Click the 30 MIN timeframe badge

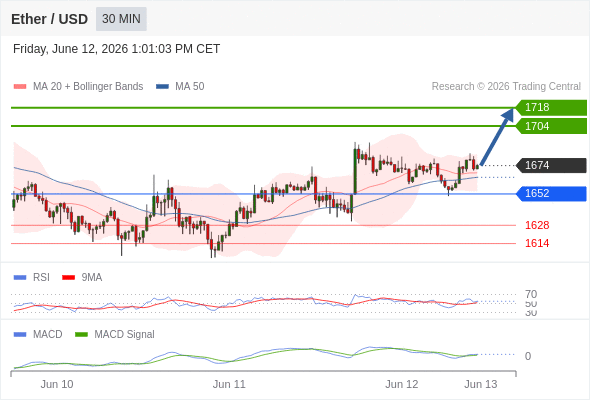click(121, 19)
